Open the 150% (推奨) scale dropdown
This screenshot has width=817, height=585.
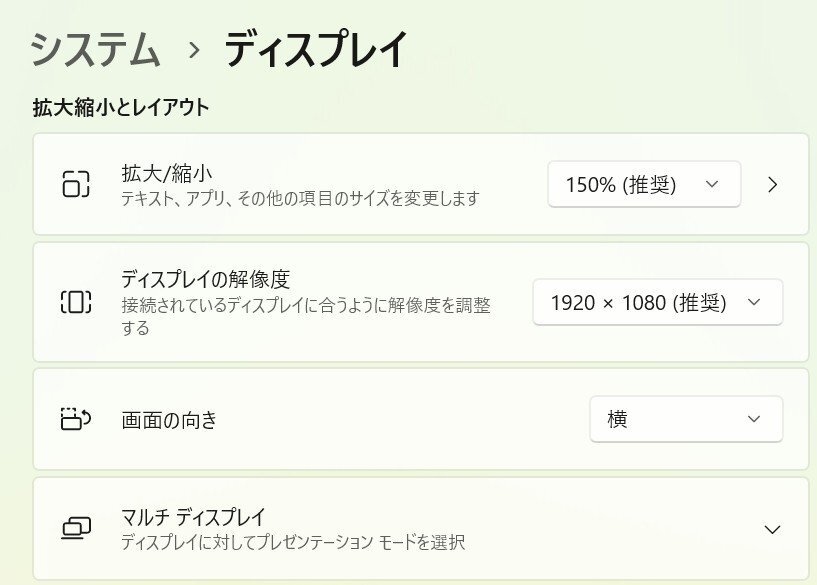point(643,184)
